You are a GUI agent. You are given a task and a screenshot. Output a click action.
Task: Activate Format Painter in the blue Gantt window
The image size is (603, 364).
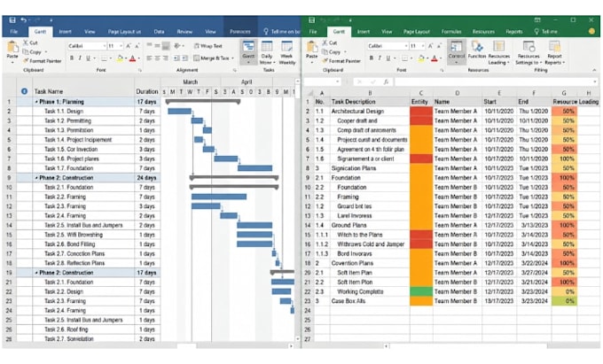[x=42, y=60]
